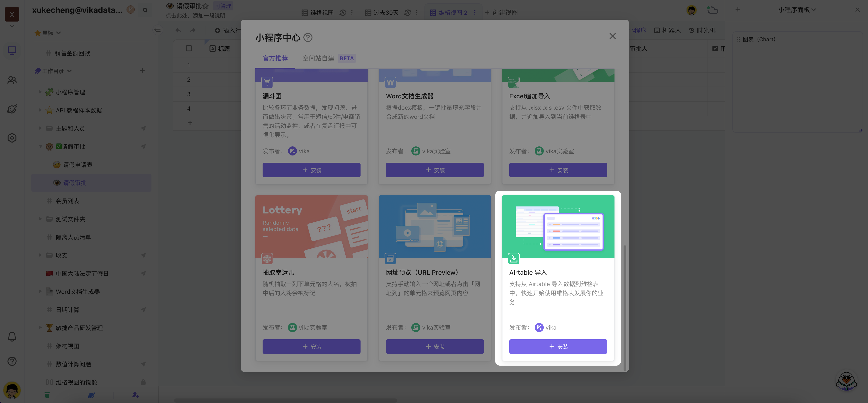Toggle the select-all checkbox in grid header
This screenshot has height=403, width=868.
point(189,49)
